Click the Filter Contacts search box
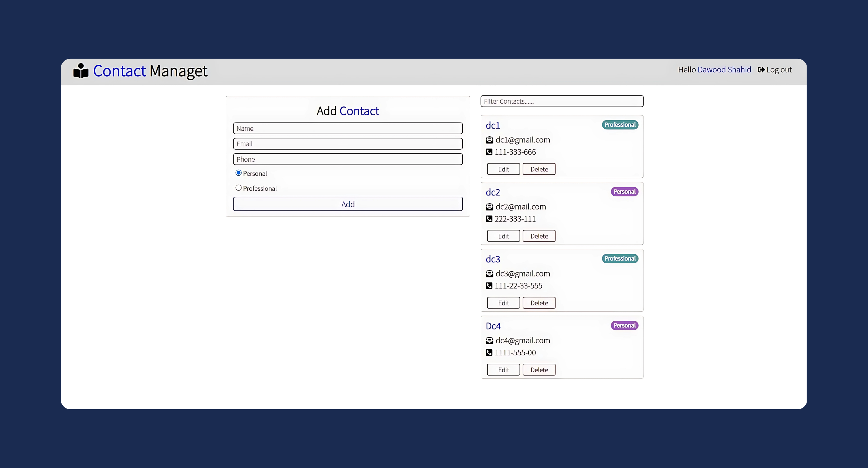Screen dimensions: 868x468 tap(562, 101)
